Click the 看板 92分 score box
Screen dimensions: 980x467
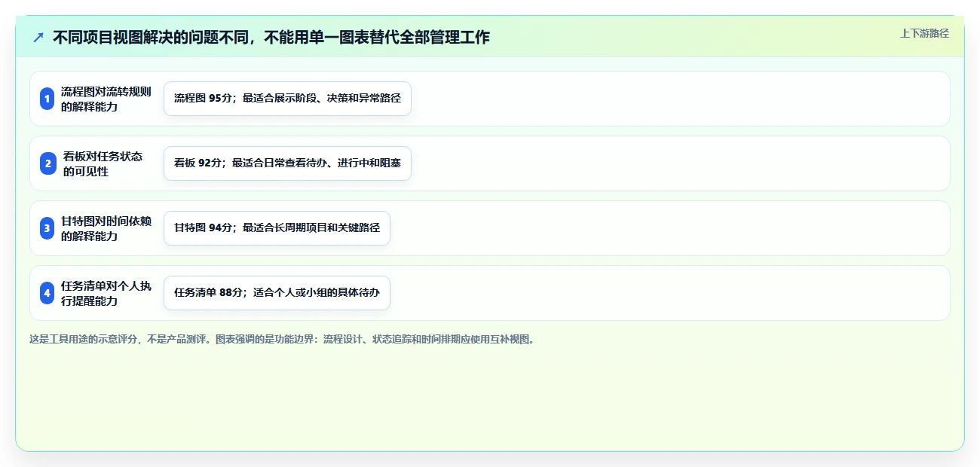(x=287, y=163)
